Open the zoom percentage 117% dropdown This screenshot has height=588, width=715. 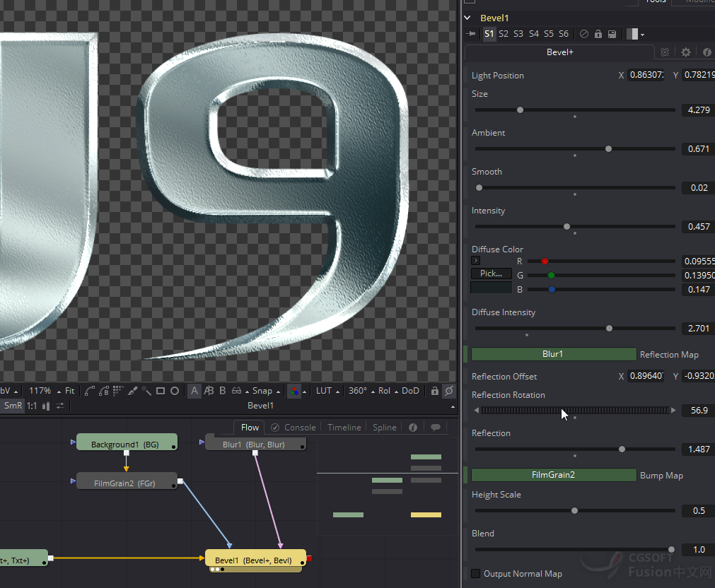(45, 391)
